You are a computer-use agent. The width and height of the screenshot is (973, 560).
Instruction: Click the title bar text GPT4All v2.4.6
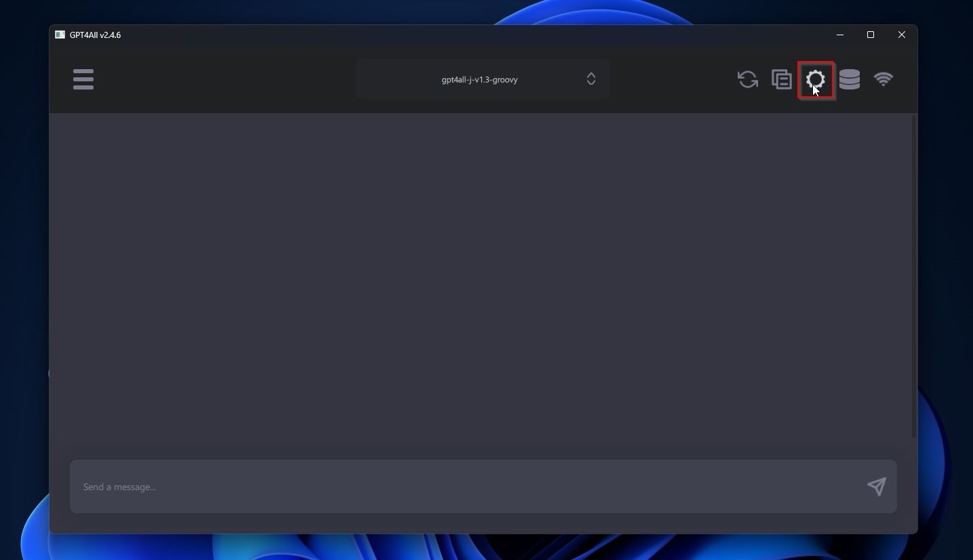(x=95, y=35)
